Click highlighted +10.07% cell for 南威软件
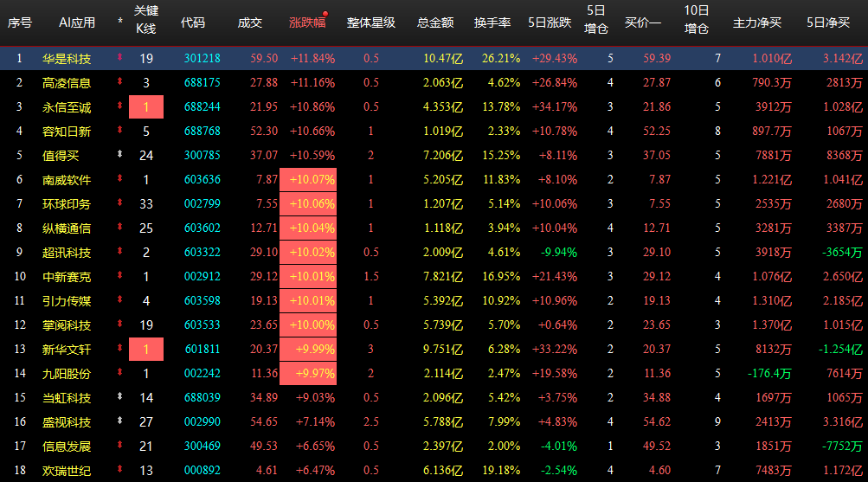868x482 pixels. click(308, 180)
